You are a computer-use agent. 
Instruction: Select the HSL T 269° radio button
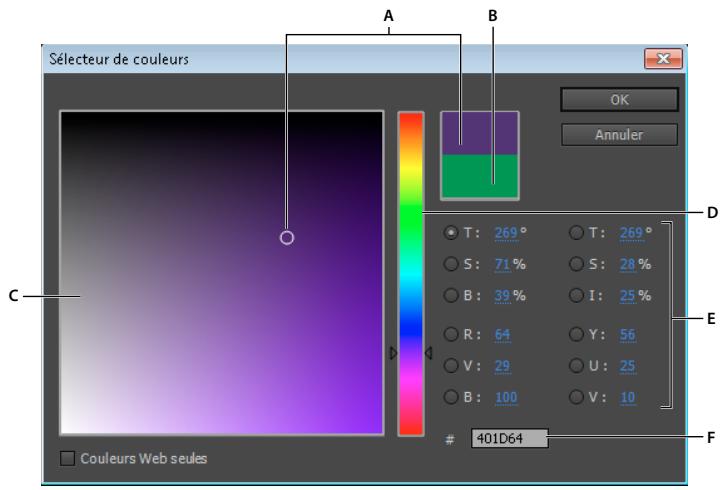576,232
